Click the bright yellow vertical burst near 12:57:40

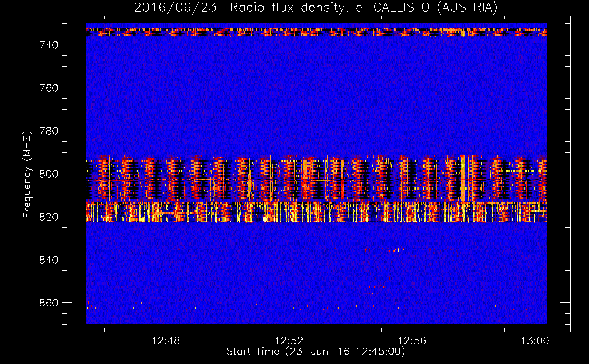pos(463,178)
